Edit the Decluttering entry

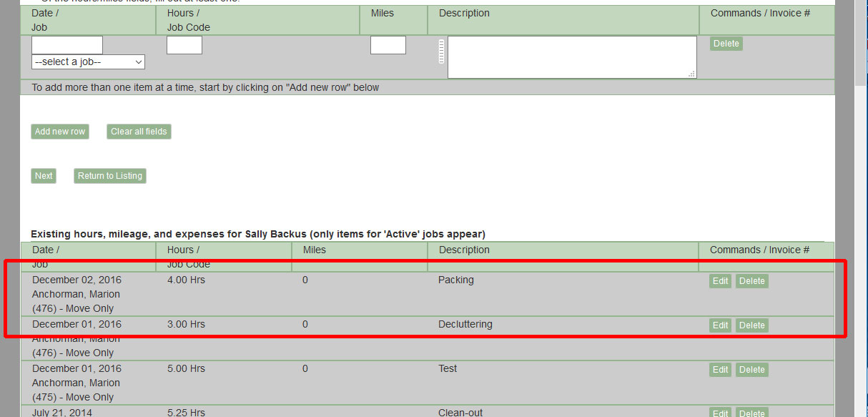721,325
